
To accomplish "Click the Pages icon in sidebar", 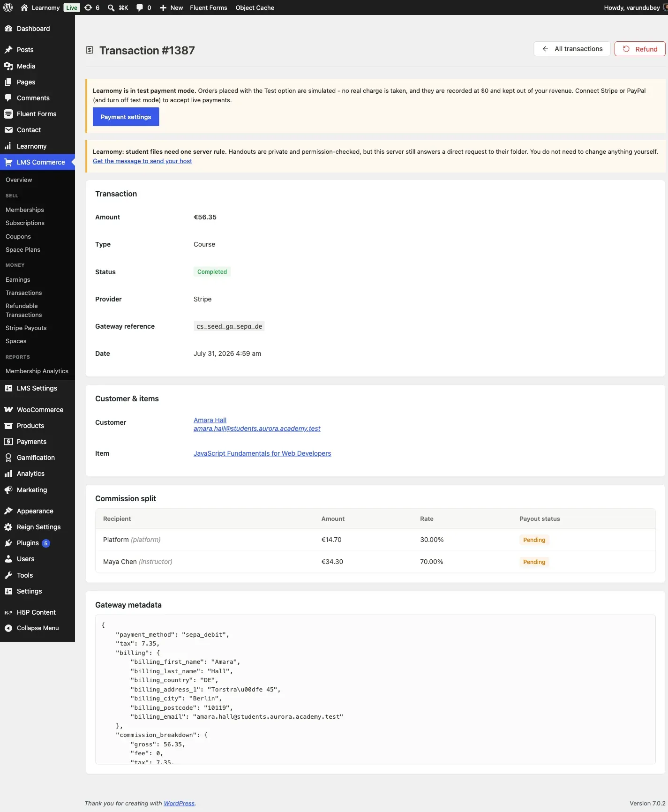I will tap(8, 82).
